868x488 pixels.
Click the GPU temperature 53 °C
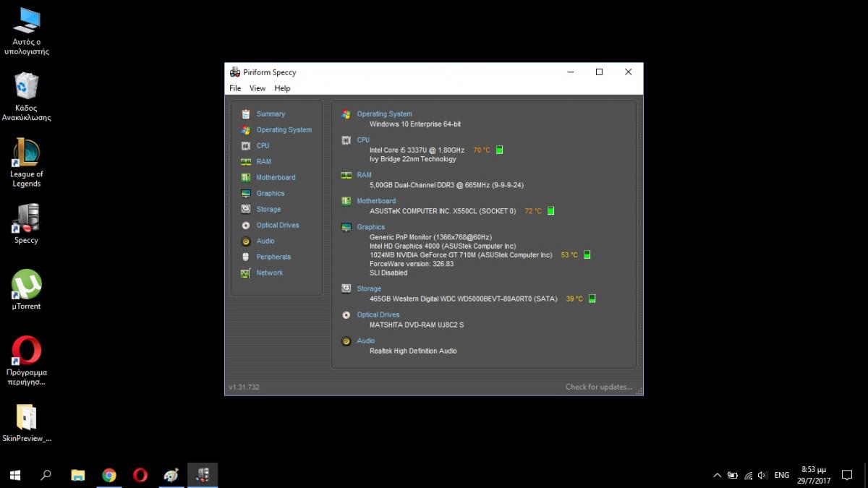[x=569, y=255]
